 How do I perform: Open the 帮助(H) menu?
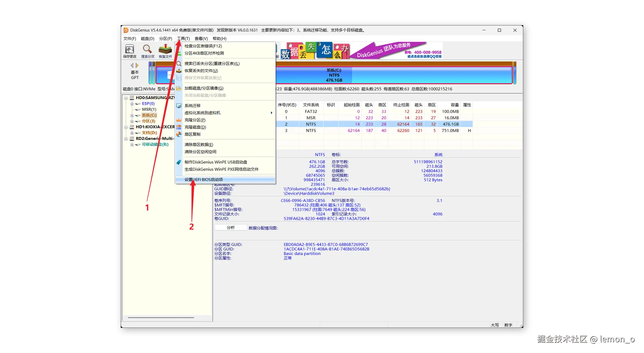[219, 39]
